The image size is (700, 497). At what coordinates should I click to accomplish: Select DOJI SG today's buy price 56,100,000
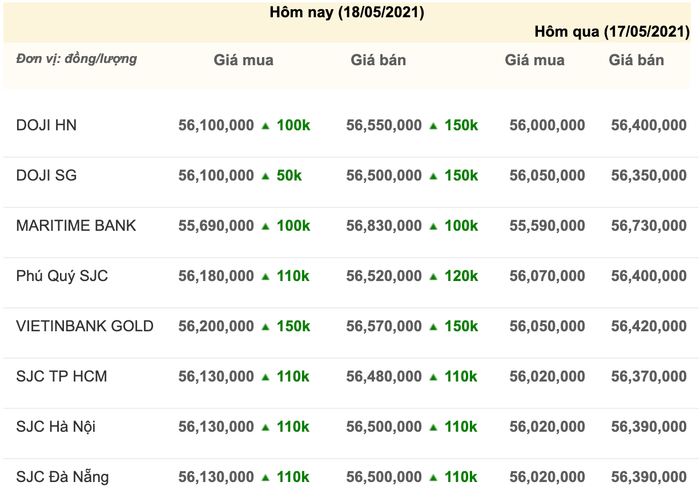(x=216, y=175)
